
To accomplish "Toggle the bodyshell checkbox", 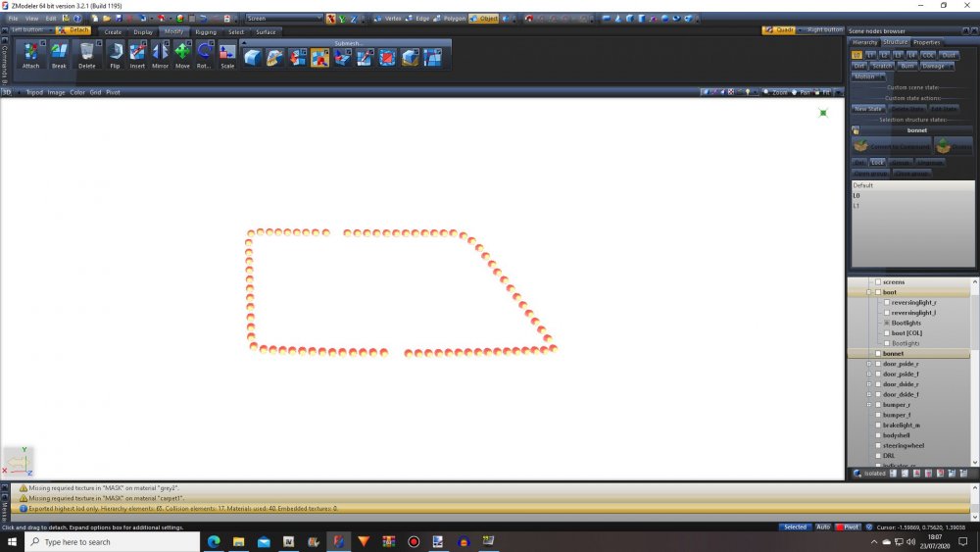I will pyautogui.click(x=878, y=435).
